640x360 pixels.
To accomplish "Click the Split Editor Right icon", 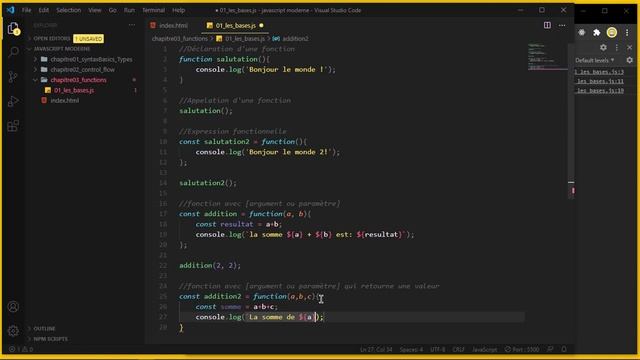I will tap(547, 25).
